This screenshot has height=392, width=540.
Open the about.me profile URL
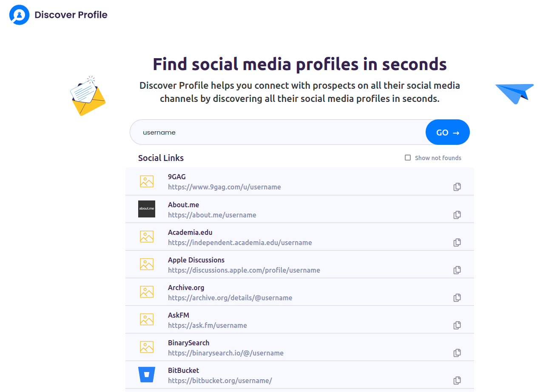[212, 215]
